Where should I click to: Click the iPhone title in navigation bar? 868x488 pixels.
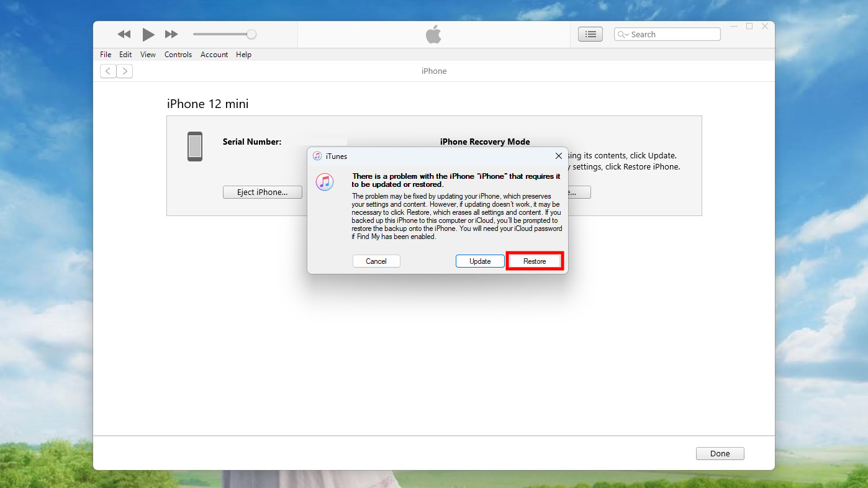click(434, 71)
